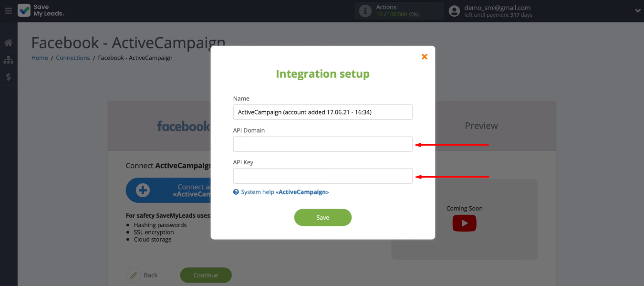The height and width of the screenshot is (286, 644).
Task: Click the Hashing passwords list item
Action: click(x=160, y=225)
